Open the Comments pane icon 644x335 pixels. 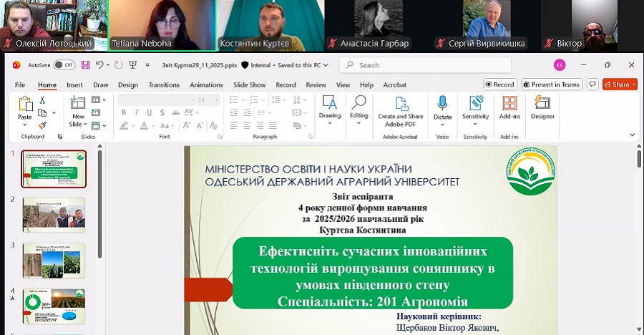click(592, 84)
